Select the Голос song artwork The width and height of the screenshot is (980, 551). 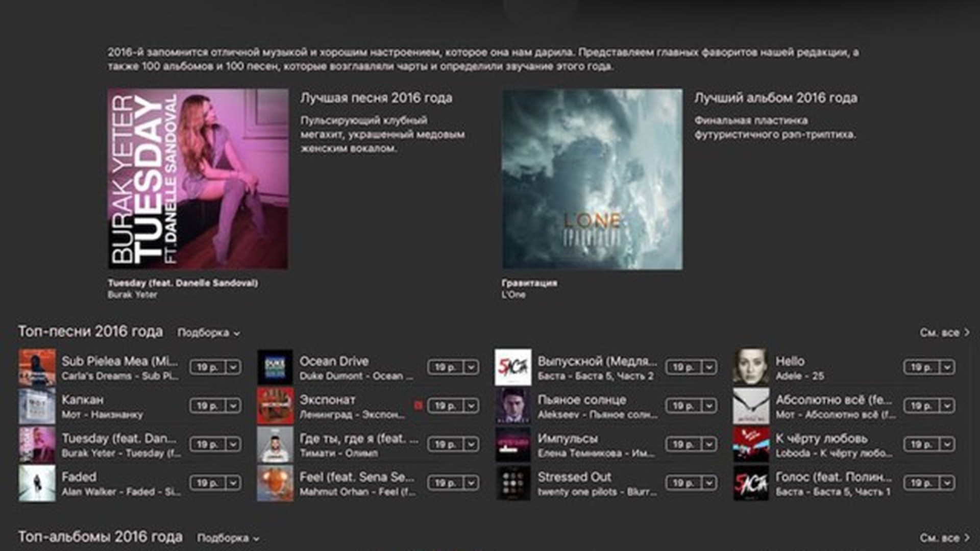coord(751,483)
